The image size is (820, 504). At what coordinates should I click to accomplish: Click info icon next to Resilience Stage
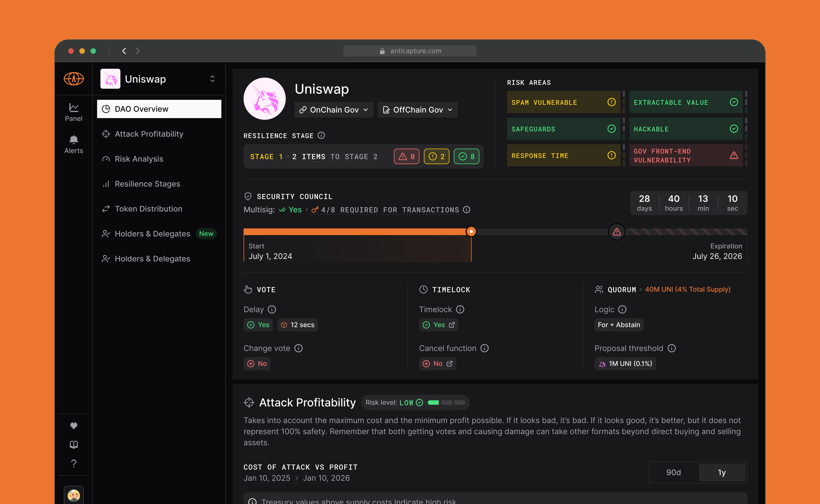321,135
